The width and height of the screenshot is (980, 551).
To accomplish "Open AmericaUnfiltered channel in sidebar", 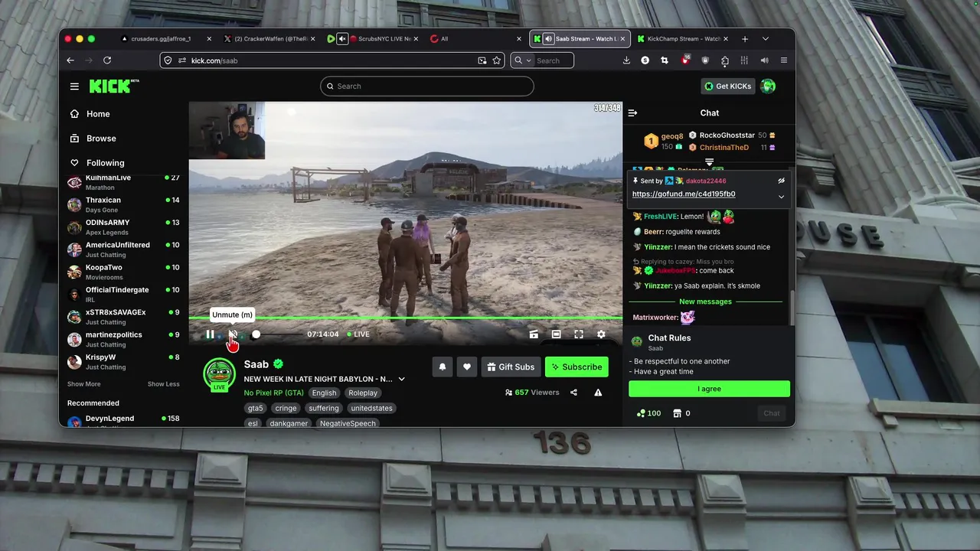I will click(x=123, y=249).
